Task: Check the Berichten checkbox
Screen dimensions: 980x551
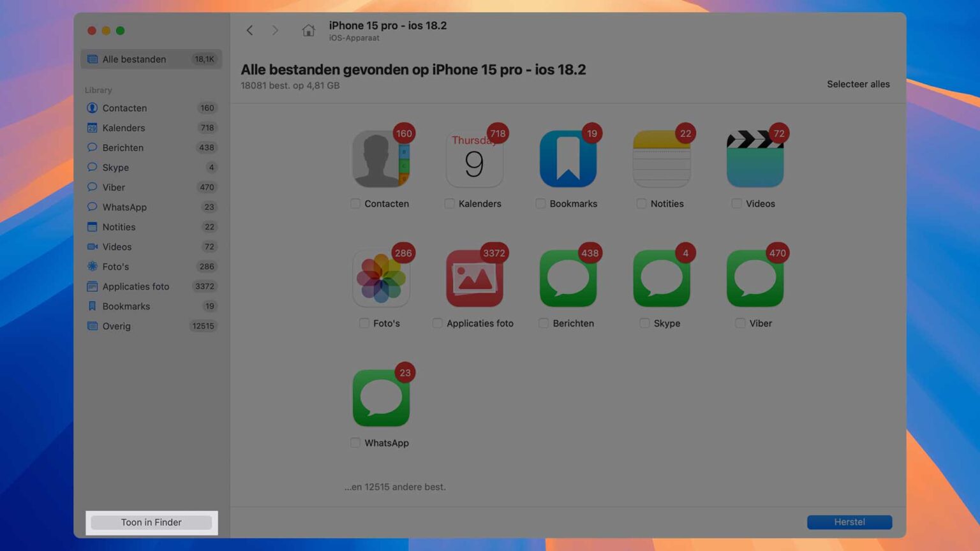Action: tap(544, 323)
